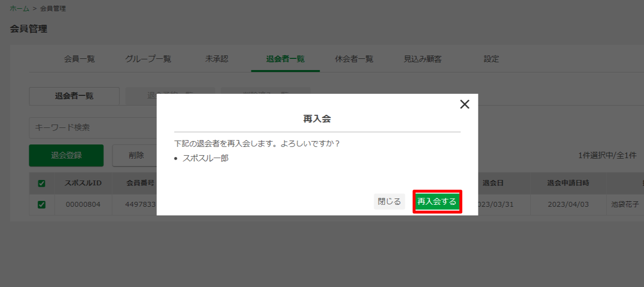Toggle the select-all checkbox in table header
The width and height of the screenshot is (644, 287).
pyautogui.click(x=41, y=183)
